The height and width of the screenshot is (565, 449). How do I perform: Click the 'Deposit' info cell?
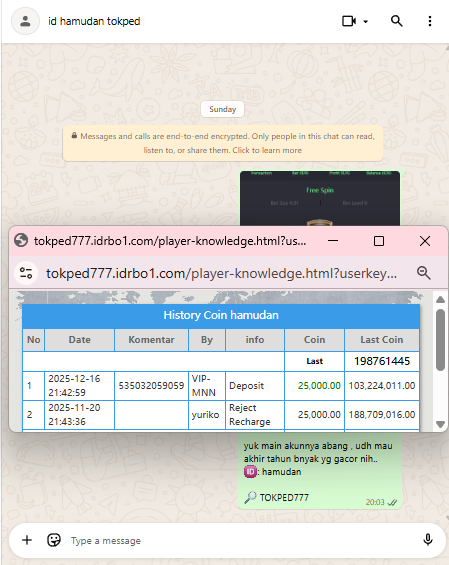(x=255, y=386)
